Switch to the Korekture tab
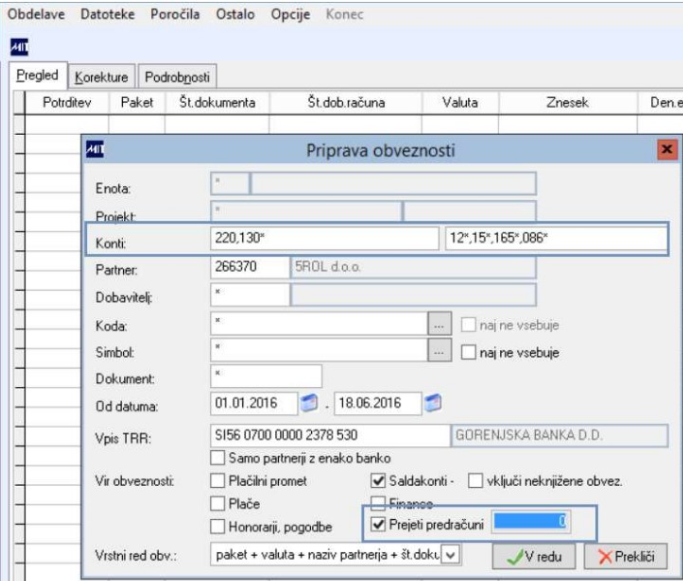 [103, 76]
